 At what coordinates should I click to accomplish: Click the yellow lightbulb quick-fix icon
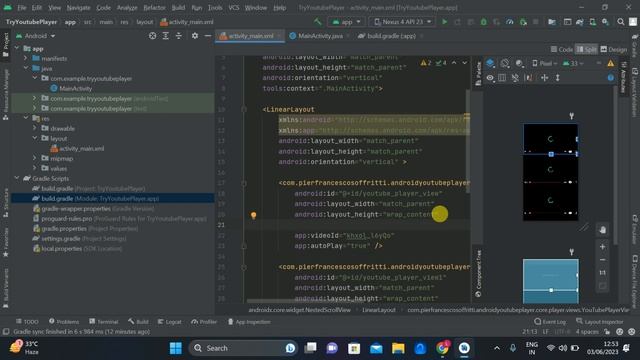253,215
